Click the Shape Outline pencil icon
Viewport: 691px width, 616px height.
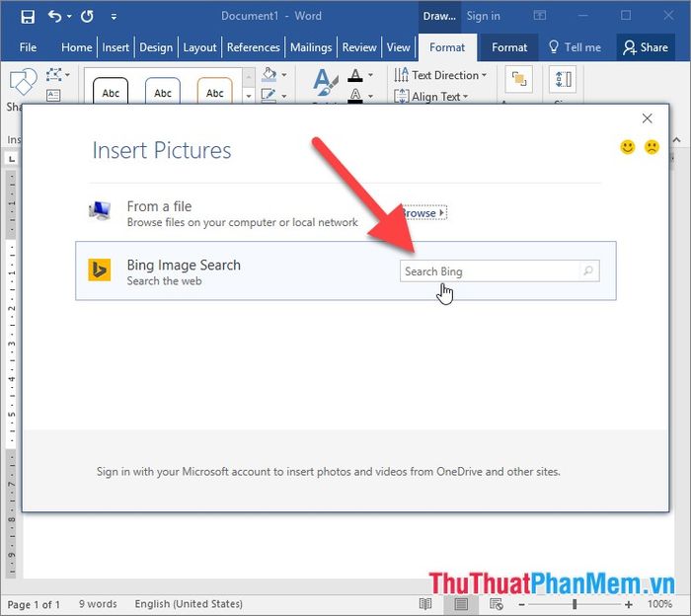coord(269,95)
